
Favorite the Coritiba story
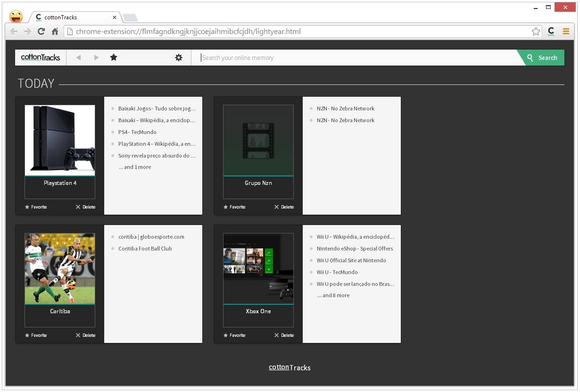36,335
